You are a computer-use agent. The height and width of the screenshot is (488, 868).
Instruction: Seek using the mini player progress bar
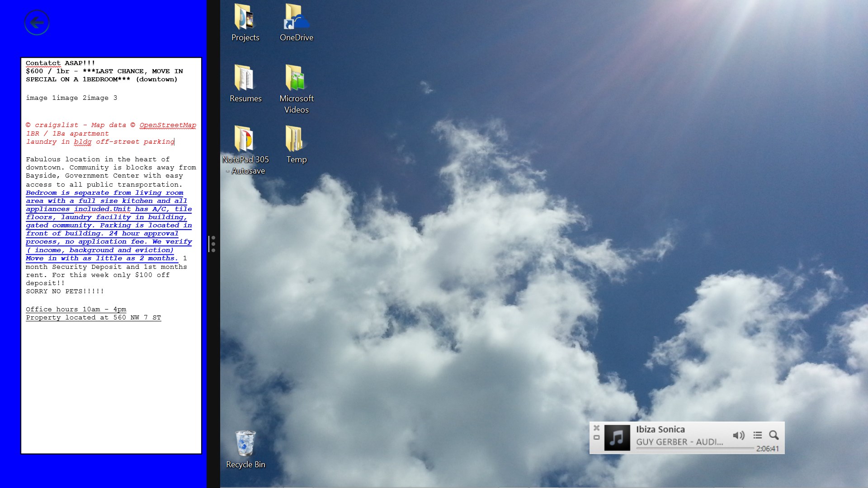(694, 448)
